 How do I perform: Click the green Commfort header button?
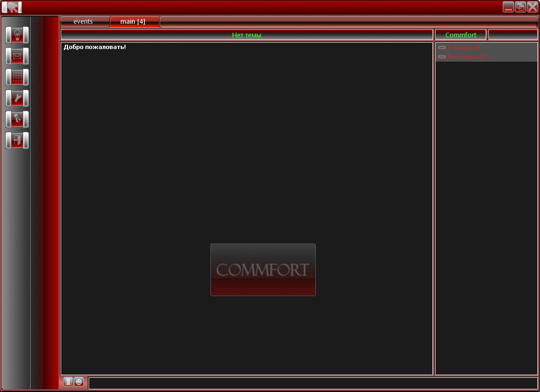coord(461,35)
